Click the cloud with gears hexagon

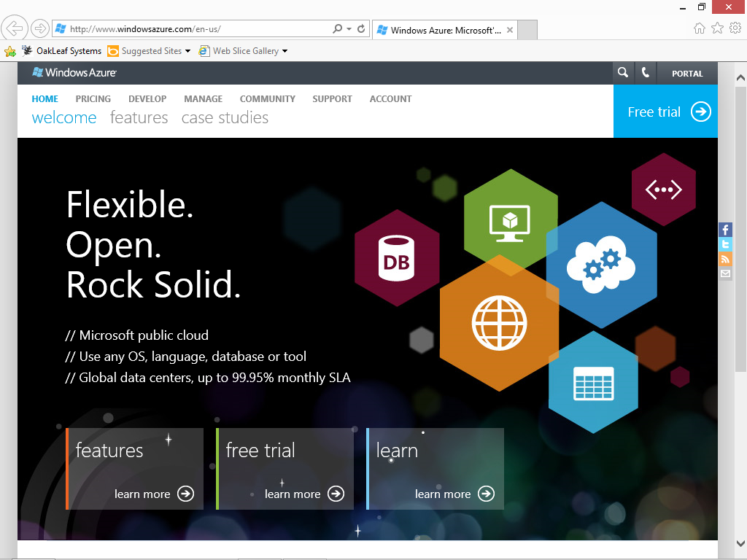pyautogui.click(x=601, y=265)
